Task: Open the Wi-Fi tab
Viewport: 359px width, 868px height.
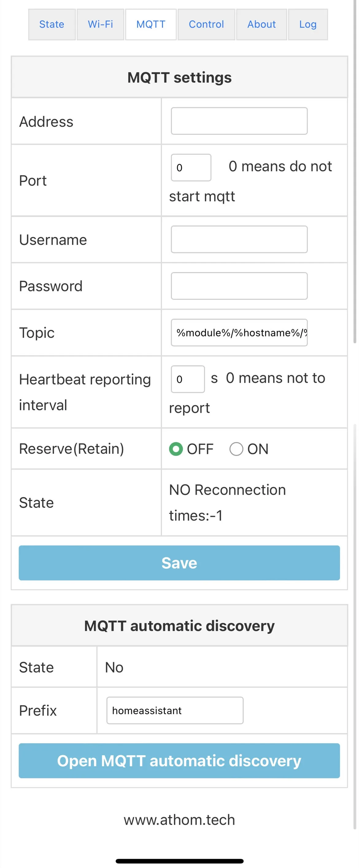Action: point(100,24)
